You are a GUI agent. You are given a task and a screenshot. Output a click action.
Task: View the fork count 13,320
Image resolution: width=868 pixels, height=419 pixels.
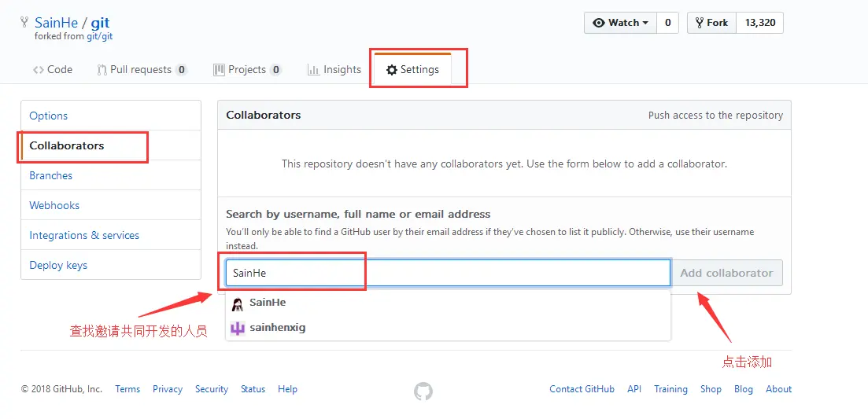tap(759, 23)
